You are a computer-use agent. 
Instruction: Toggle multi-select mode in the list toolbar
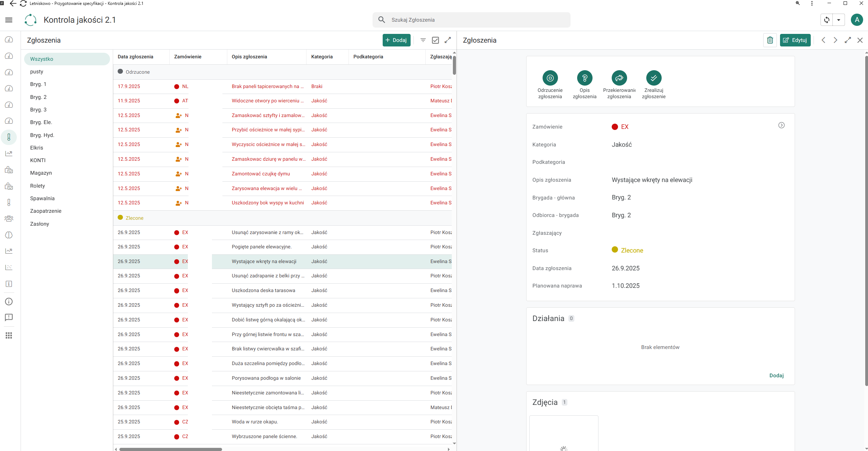(x=435, y=40)
